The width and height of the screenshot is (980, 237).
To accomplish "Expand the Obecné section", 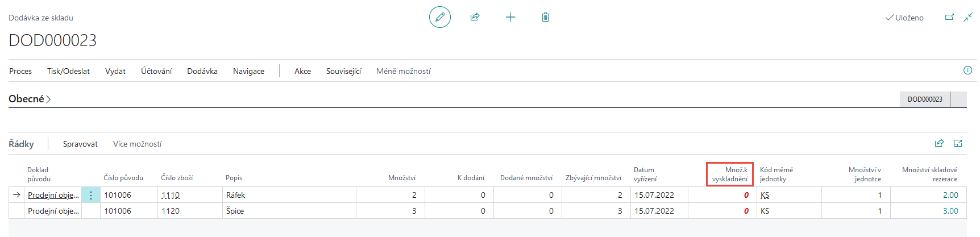I will click(30, 99).
